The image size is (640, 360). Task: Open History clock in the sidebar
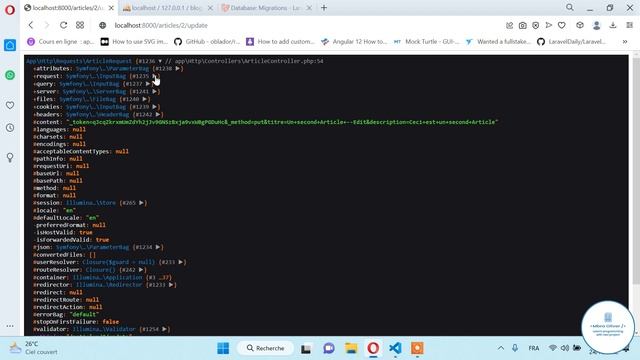[x=10, y=128]
